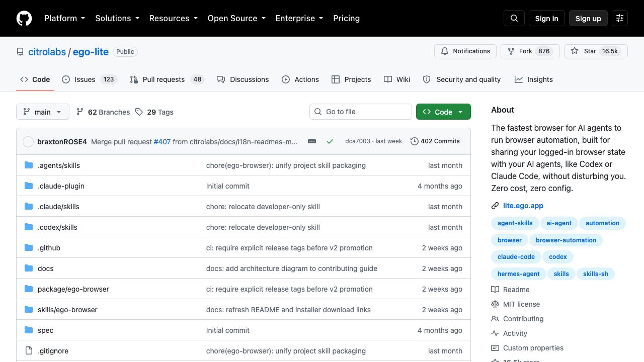
Task: Click the repository icon before citrolabs
Action: [x=20, y=52]
